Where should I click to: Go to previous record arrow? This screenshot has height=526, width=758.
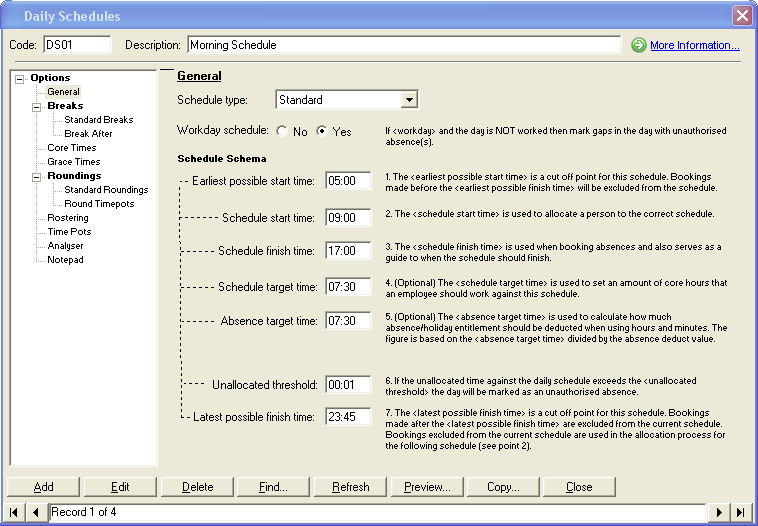(x=35, y=512)
